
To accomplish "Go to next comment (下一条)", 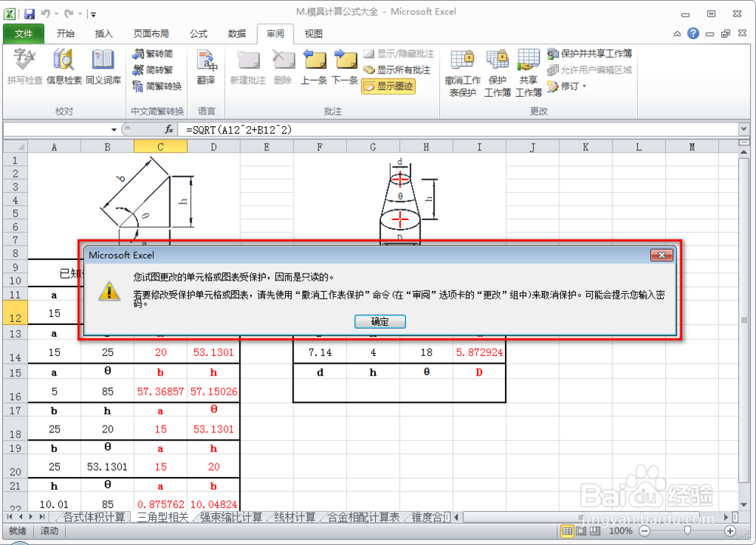I will 345,67.
